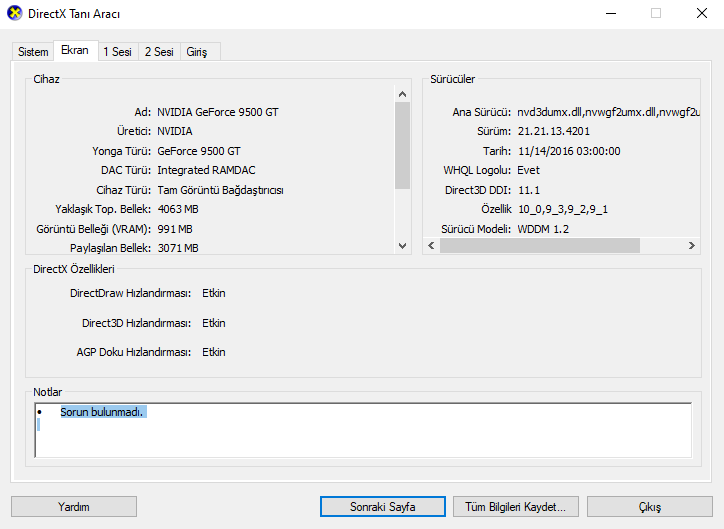The image size is (724, 529).
Task: Click the version '21.21.13.4201'
Action: click(554, 132)
